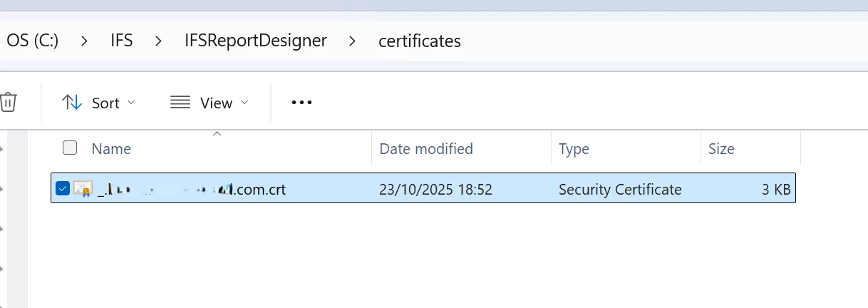
Task: Tick the select-all checkbox beside Name
Action: point(70,148)
